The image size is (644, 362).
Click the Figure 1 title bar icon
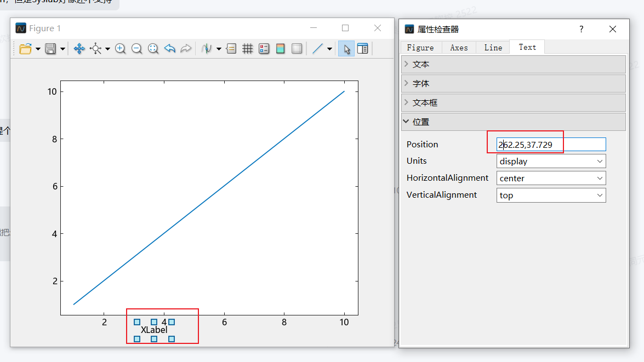coord(20,28)
